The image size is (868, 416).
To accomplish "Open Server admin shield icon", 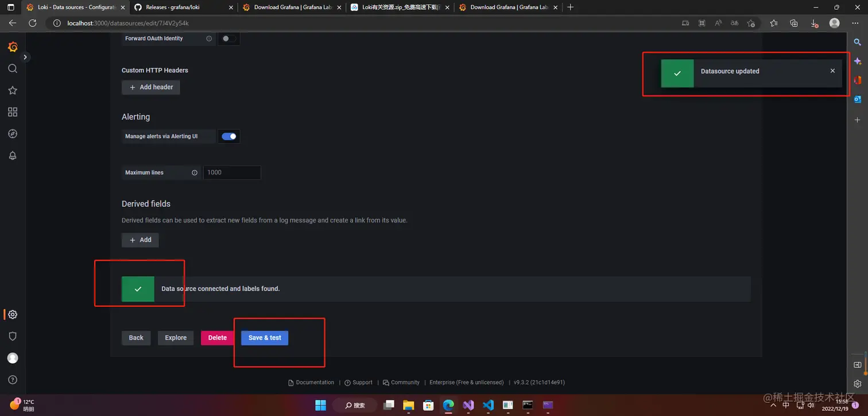I will point(13,336).
